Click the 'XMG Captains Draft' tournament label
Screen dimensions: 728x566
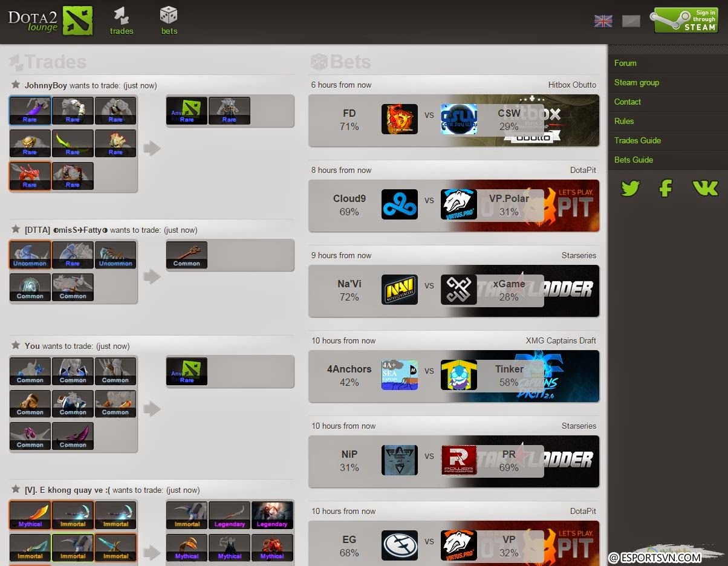(x=561, y=341)
